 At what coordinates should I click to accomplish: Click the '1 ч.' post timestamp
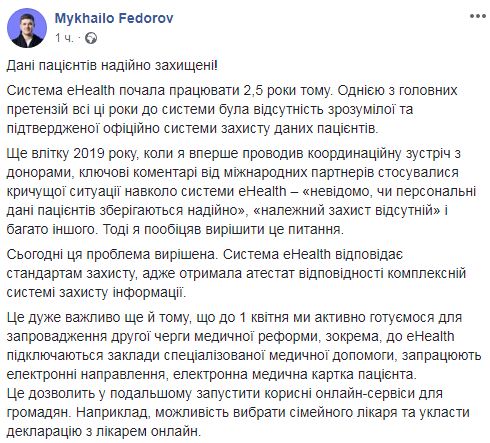[64, 38]
